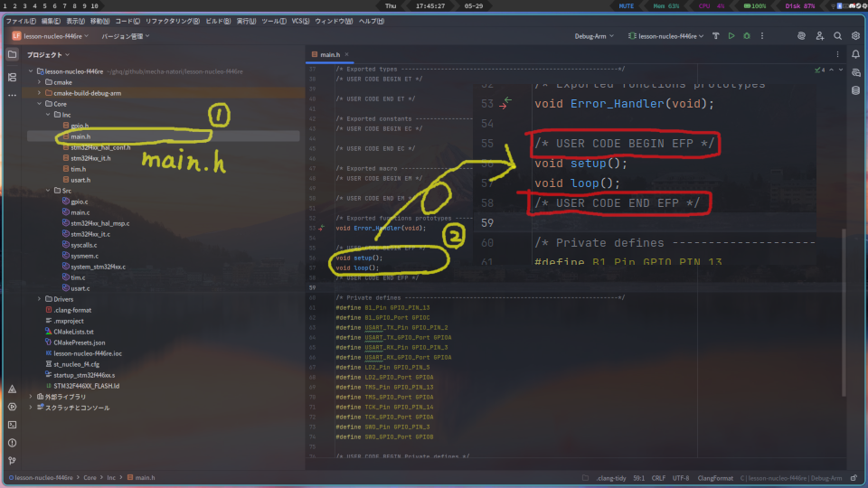Open the Problems tool window
The width and height of the screenshot is (868, 488).
click(x=12, y=442)
